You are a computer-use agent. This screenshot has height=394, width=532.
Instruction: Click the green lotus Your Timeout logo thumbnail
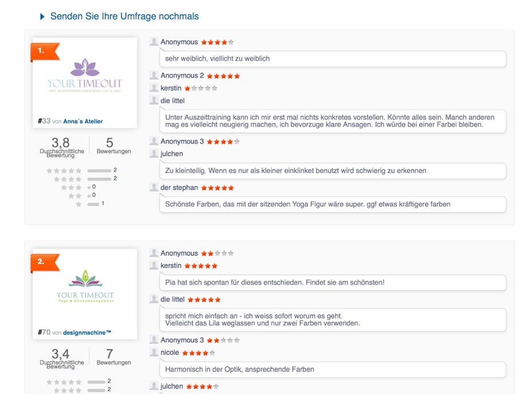click(85, 286)
